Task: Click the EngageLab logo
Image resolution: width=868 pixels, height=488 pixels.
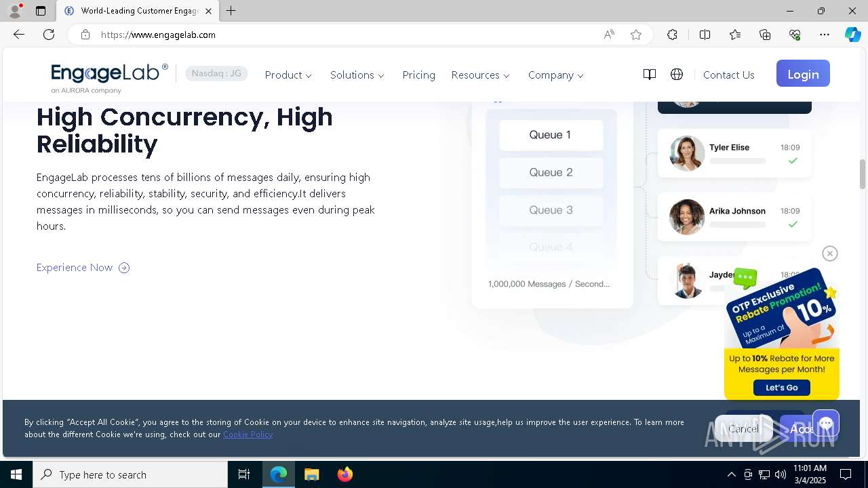Action: 109,77
